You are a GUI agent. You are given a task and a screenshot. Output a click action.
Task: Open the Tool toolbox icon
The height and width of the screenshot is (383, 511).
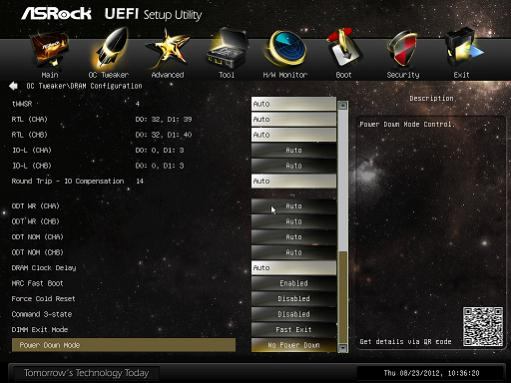(x=227, y=49)
